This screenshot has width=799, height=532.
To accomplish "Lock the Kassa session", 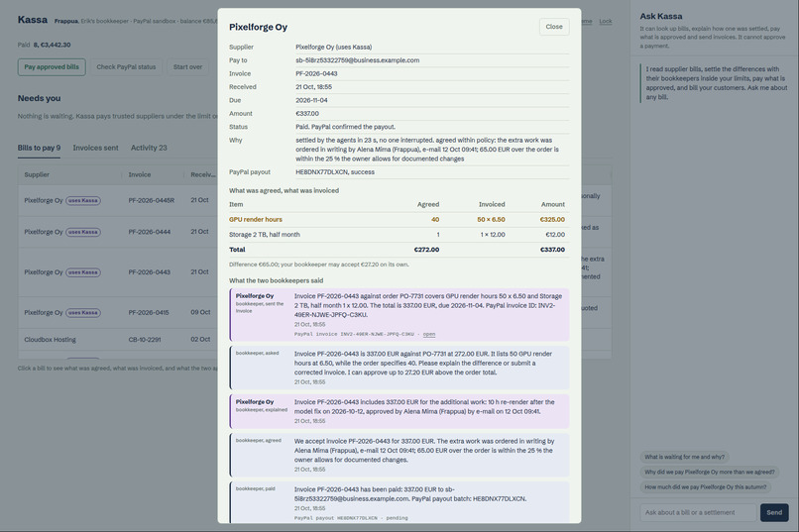I will pos(606,22).
